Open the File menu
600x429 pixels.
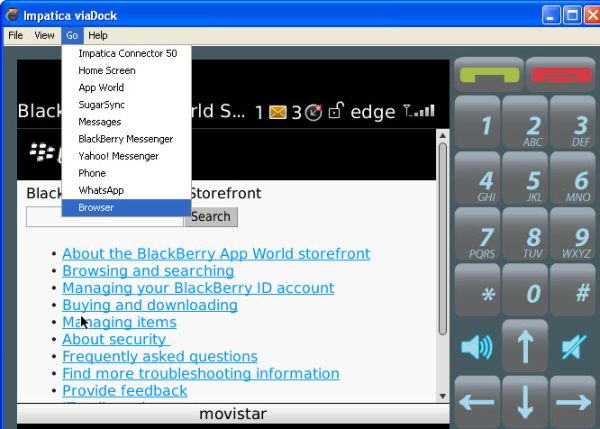(x=16, y=35)
